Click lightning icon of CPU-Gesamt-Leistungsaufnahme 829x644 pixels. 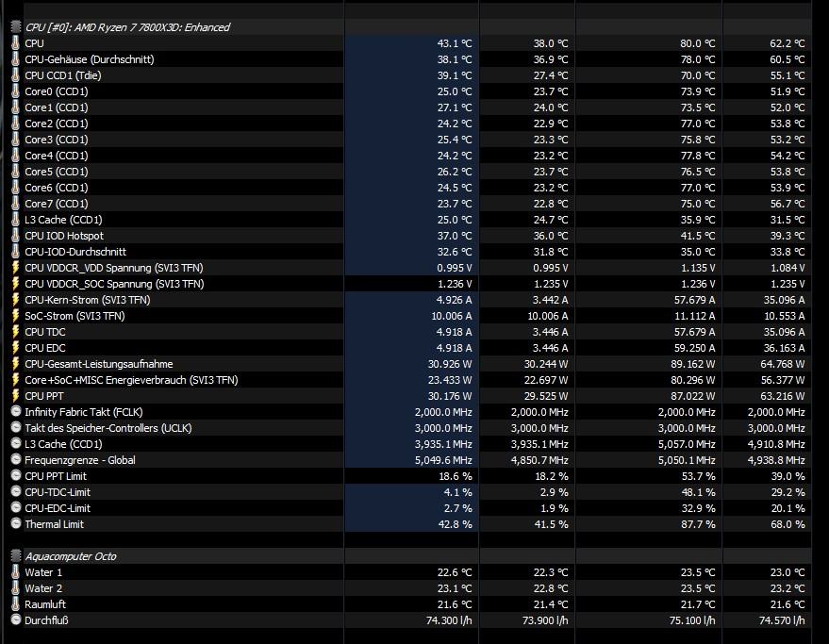(16, 364)
